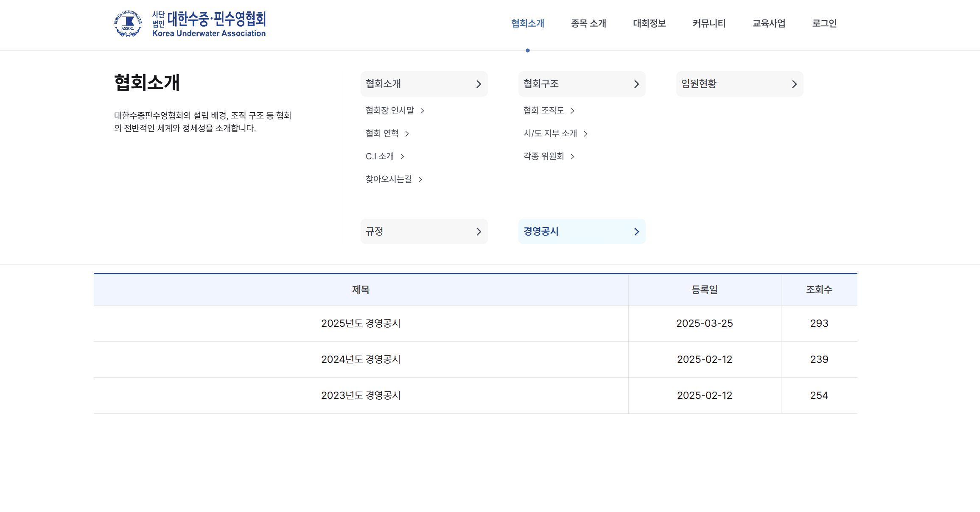
Task: Click the chevron on the 협회소개 submenu card
Action: pyautogui.click(x=479, y=84)
